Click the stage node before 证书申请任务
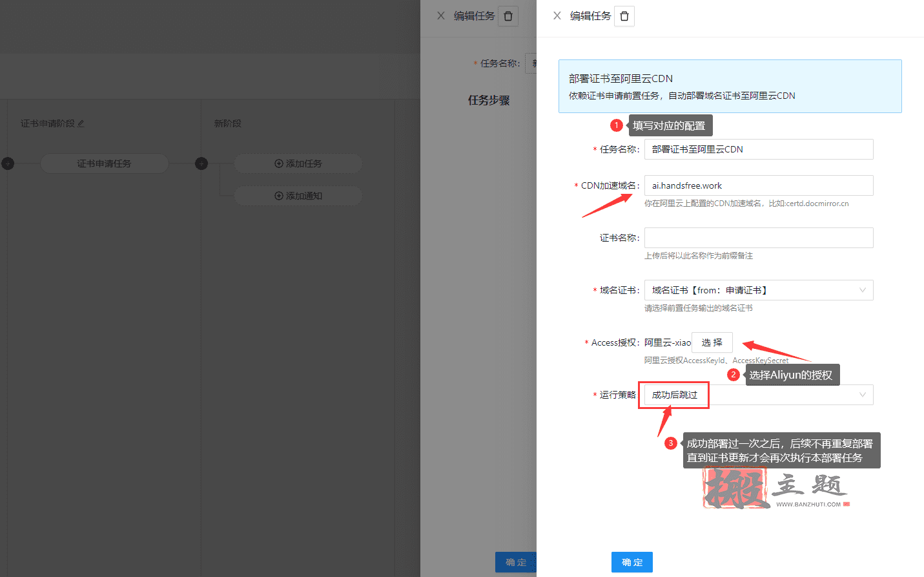Image resolution: width=924 pixels, height=577 pixels. coord(8,163)
